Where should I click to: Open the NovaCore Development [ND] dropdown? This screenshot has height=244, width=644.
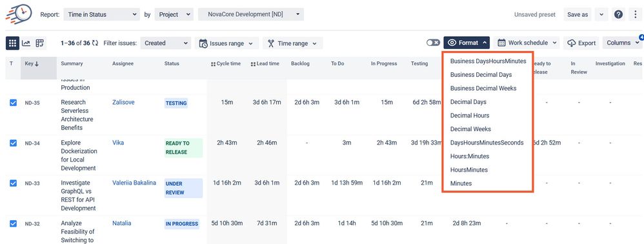[x=251, y=14]
